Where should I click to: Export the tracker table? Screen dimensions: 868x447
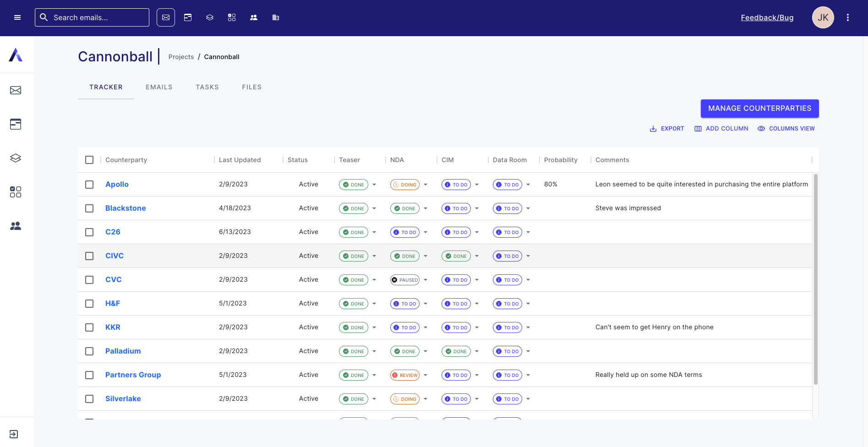(667, 129)
